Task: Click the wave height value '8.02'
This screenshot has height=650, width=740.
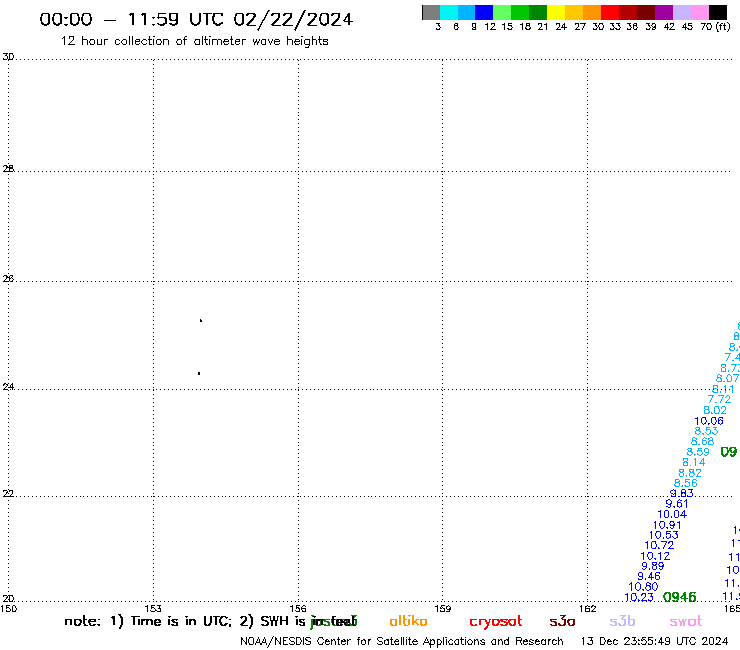Action: [x=715, y=410]
